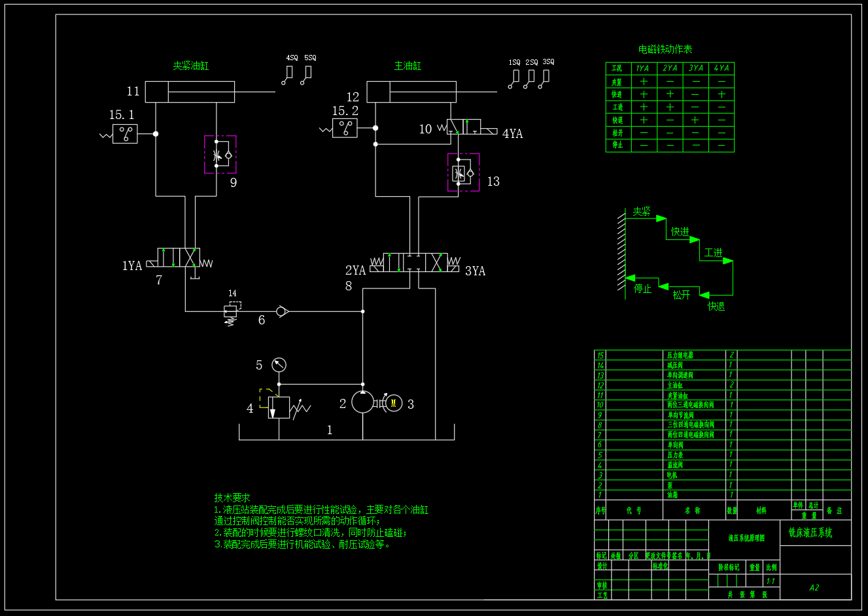Click the 5SQ limit switch symbol
The width and height of the screenshot is (868, 616).
coord(306,75)
